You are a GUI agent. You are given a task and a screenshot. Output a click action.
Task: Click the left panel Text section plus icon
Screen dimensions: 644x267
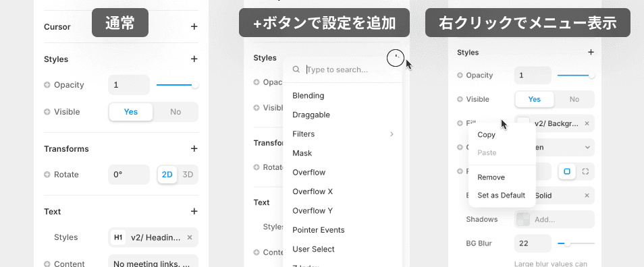pos(194,211)
